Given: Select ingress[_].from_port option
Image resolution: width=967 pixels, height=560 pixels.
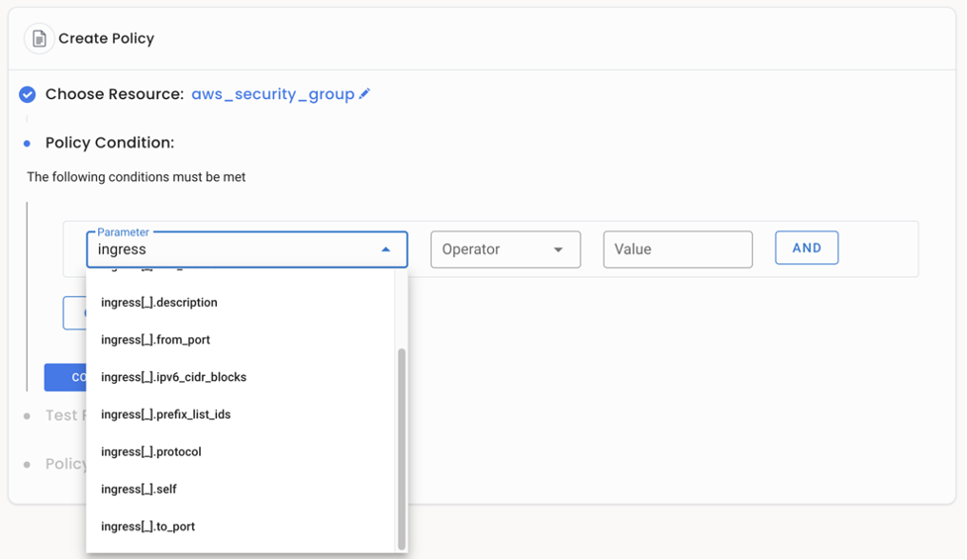Looking at the screenshot, I should (x=155, y=340).
